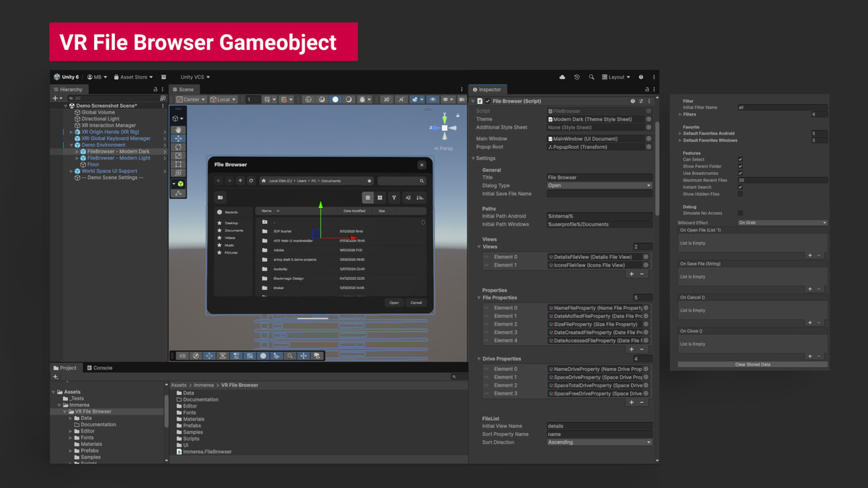Switch to the Console tab
This screenshot has width=868, height=488.
coord(100,368)
